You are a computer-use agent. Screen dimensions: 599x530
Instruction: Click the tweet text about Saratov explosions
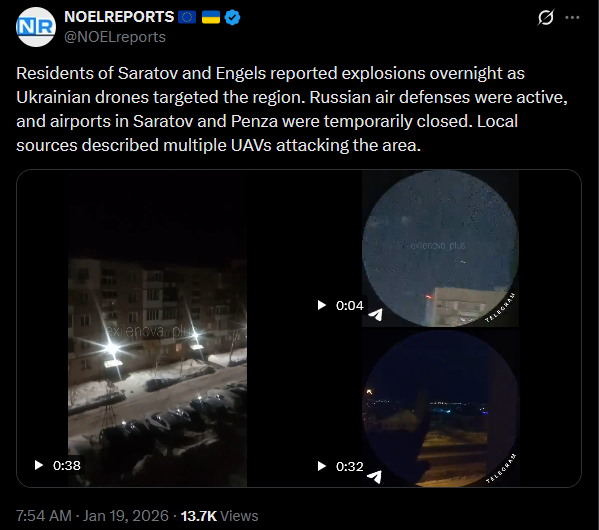[292, 109]
